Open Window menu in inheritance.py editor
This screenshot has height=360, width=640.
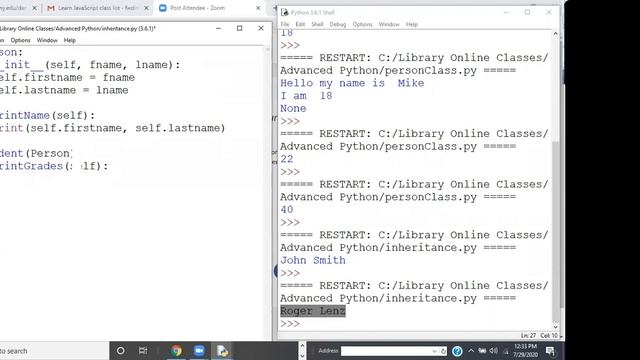(47, 40)
